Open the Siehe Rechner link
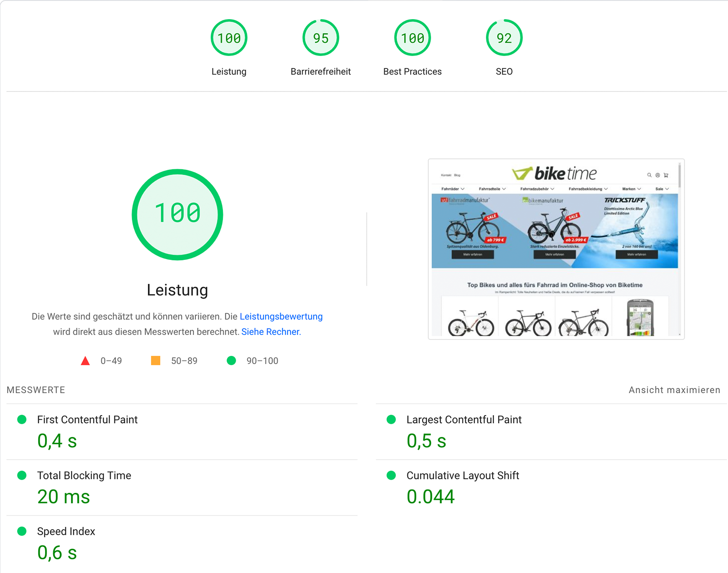 pos(271,332)
